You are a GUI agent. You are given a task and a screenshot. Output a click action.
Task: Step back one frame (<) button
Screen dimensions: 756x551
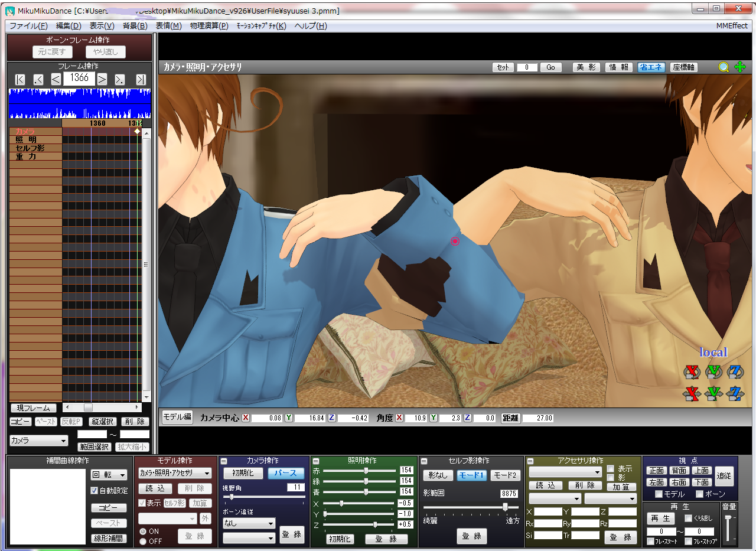[x=56, y=79]
